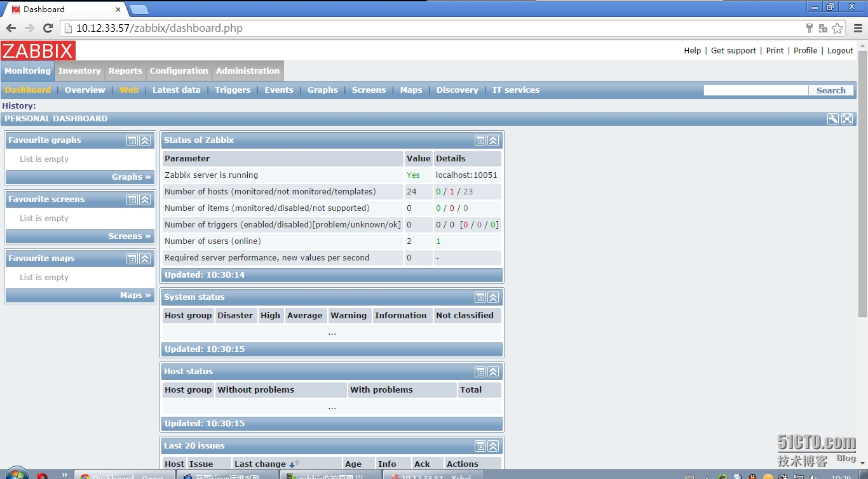The height and width of the screenshot is (479, 868).
Task: Open the Profile link
Action: pyautogui.click(x=806, y=51)
